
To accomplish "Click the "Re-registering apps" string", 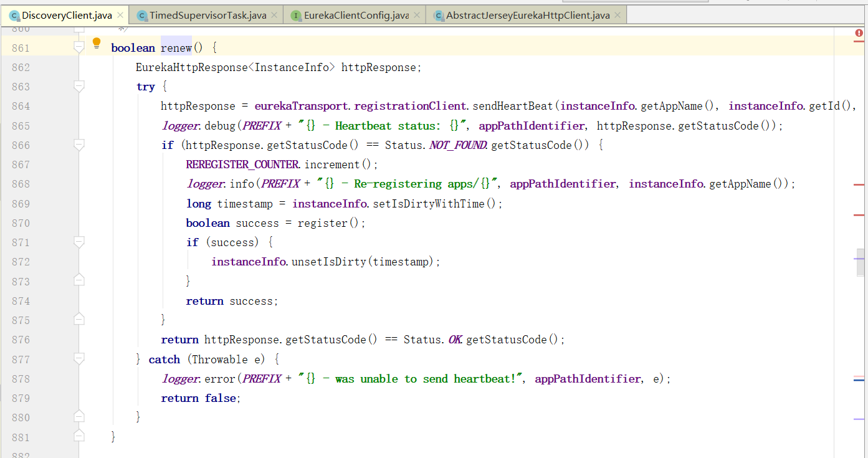I will pos(408,184).
